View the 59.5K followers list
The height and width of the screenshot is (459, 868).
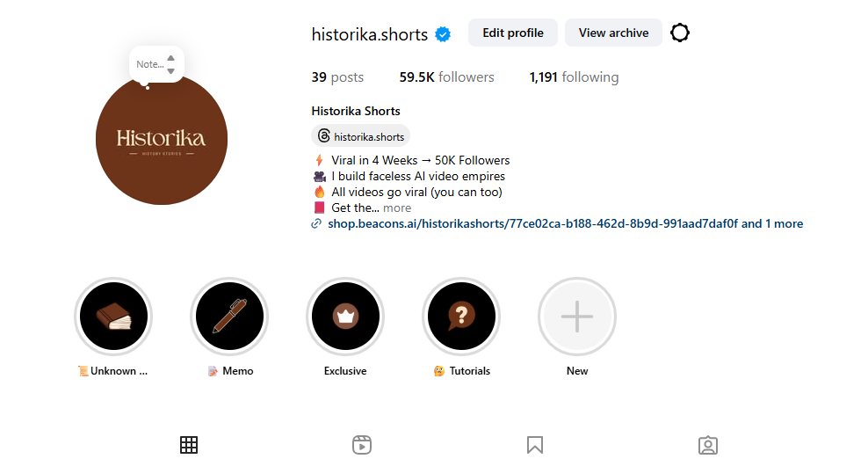[446, 77]
